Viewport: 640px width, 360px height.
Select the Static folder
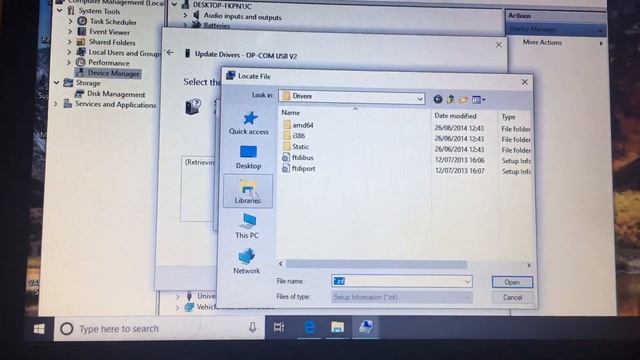click(296, 147)
